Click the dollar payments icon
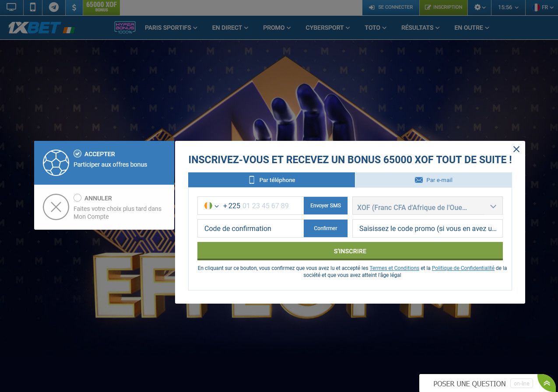This screenshot has width=558, height=392. pyautogui.click(x=74, y=7)
